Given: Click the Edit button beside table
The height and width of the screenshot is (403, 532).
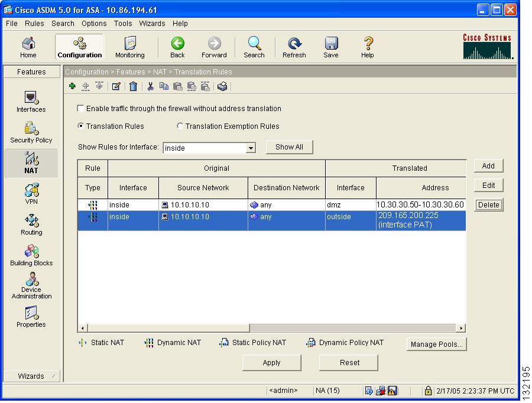Looking at the screenshot, I should coord(489,185).
